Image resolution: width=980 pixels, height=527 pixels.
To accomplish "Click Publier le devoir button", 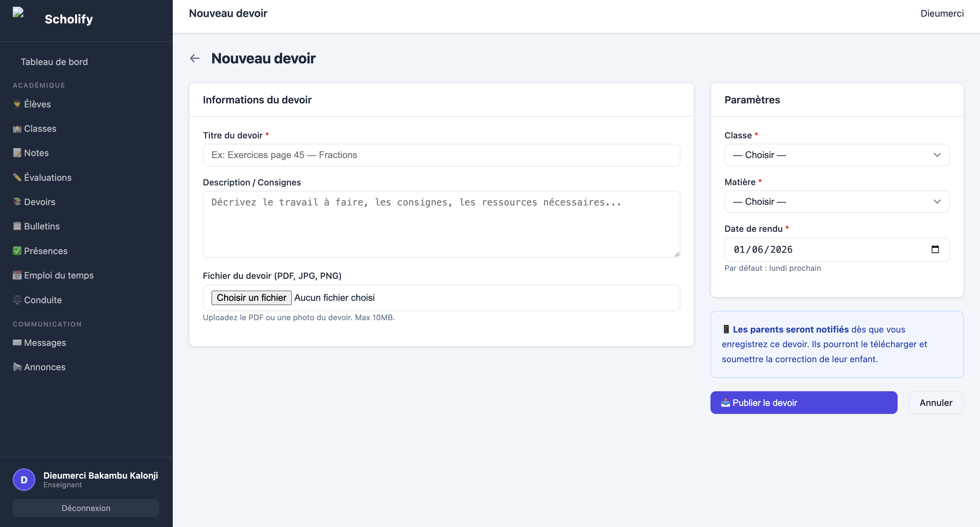I will (804, 403).
